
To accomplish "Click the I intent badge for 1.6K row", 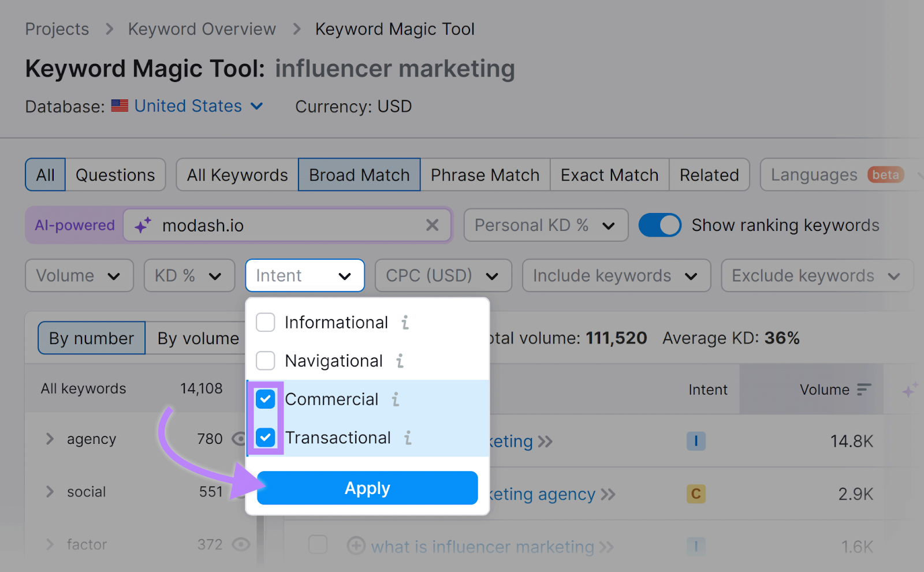I will pyautogui.click(x=696, y=546).
